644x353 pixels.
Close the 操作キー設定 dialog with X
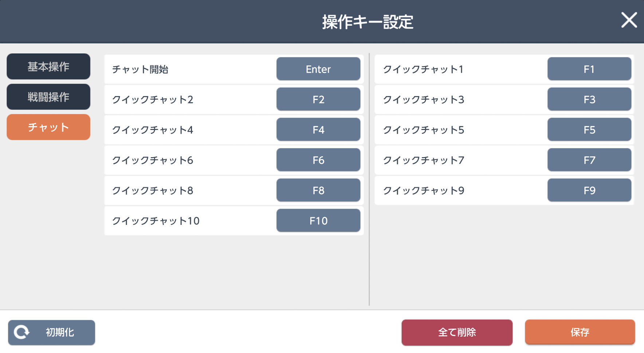(x=629, y=20)
